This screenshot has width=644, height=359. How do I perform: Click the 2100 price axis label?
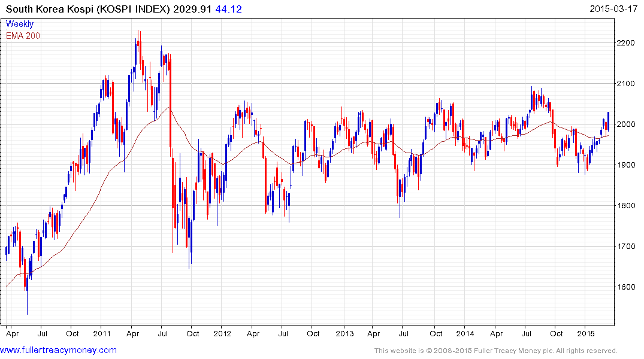click(625, 83)
